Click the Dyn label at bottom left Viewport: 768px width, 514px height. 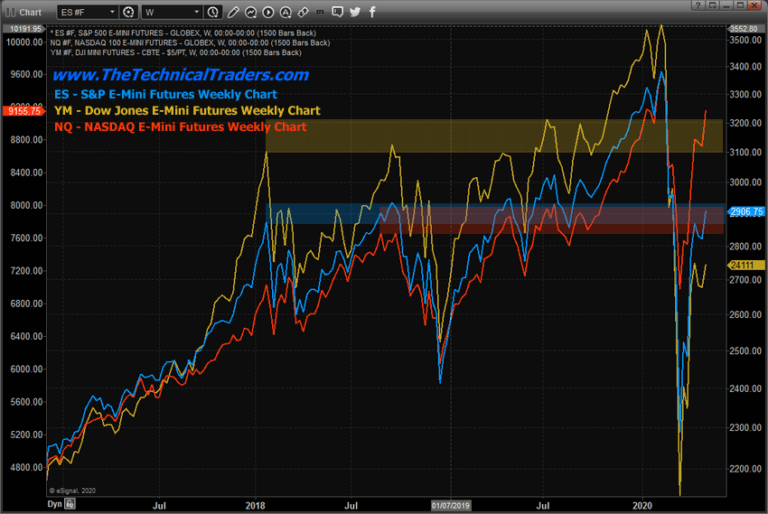[x=55, y=504]
